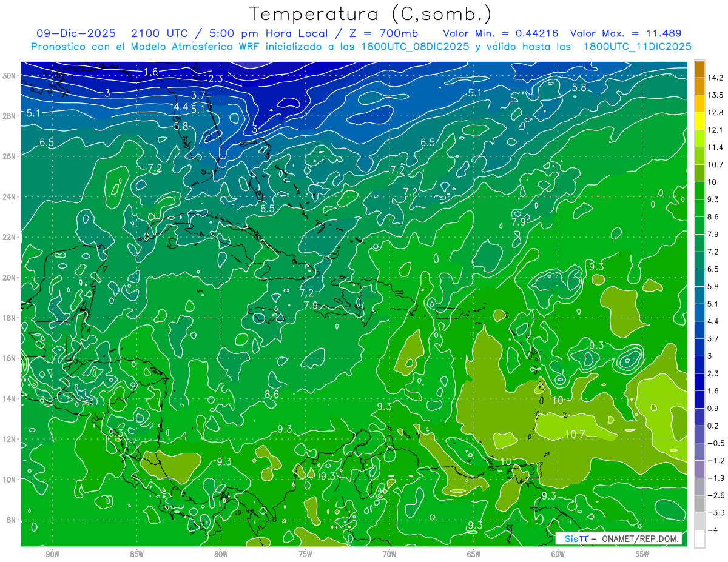Viewport: 728px width, 562px height.
Task: Click the 1.6 contour label on the map
Action: (150, 72)
